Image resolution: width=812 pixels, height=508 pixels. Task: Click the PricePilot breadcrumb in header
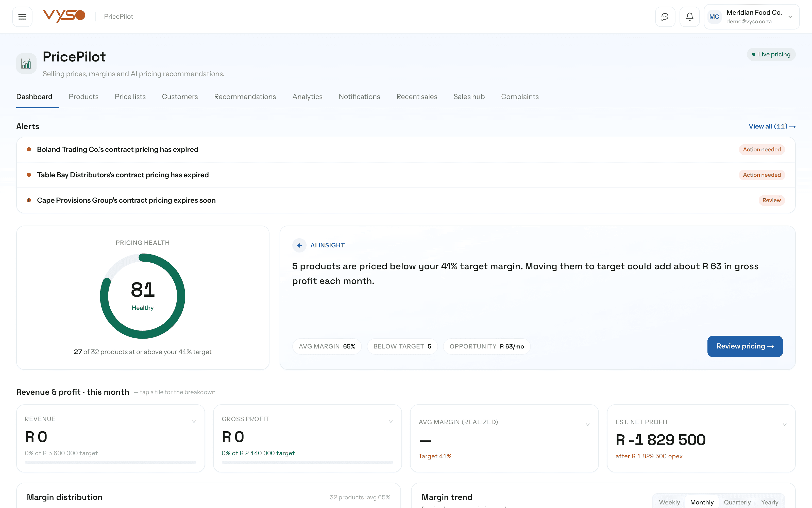coord(119,17)
